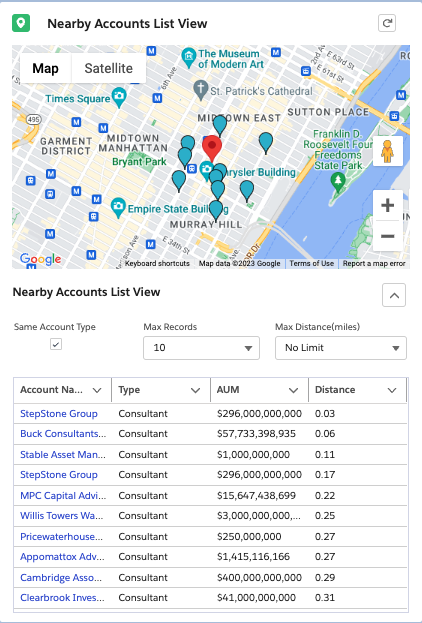This screenshot has height=623, width=422.
Task: Click the Museum of Modern Art marker
Action: (189, 57)
